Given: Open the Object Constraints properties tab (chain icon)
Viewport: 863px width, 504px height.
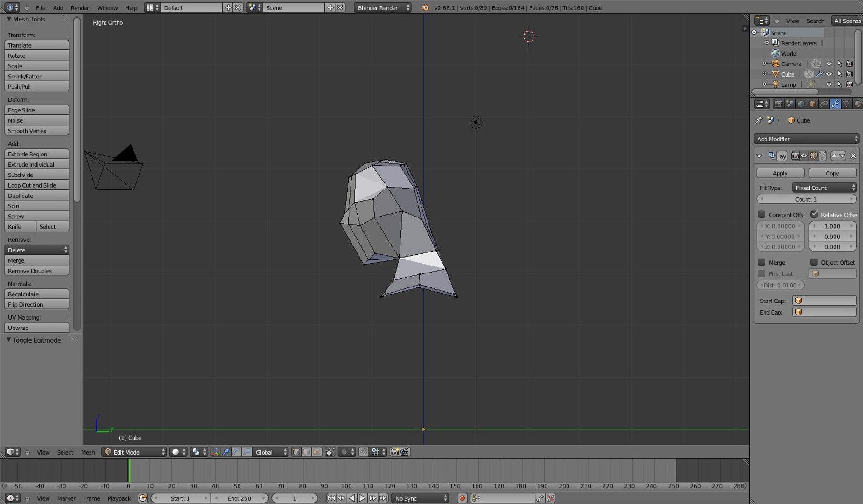Looking at the screenshot, I should click(824, 104).
